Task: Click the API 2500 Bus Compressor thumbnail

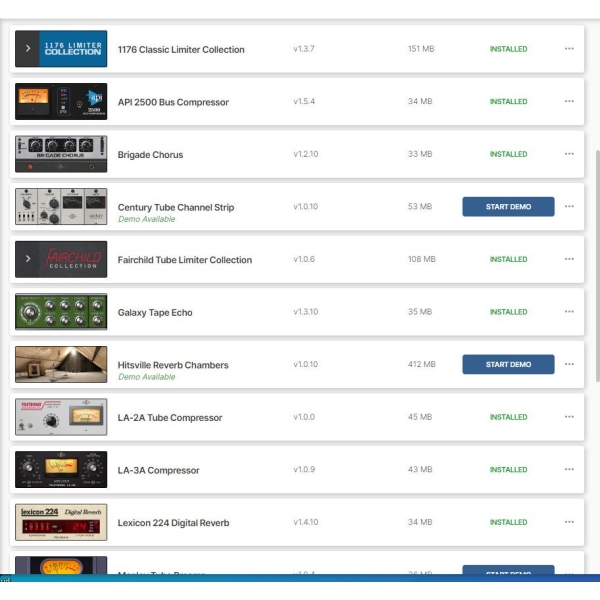Action: pos(61,101)
